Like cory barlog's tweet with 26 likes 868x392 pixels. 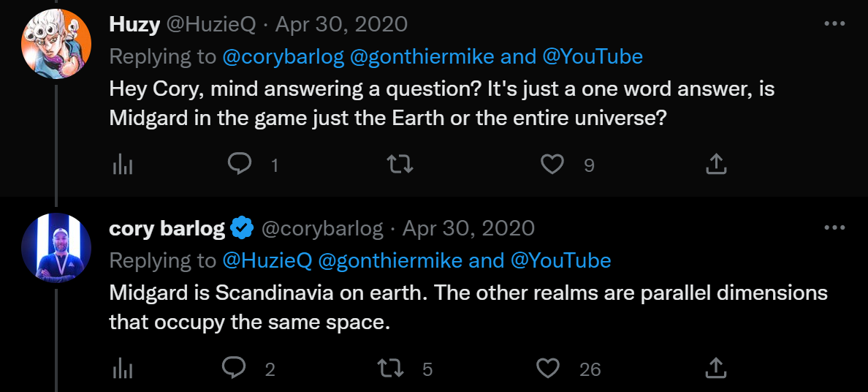pos(547,368)
